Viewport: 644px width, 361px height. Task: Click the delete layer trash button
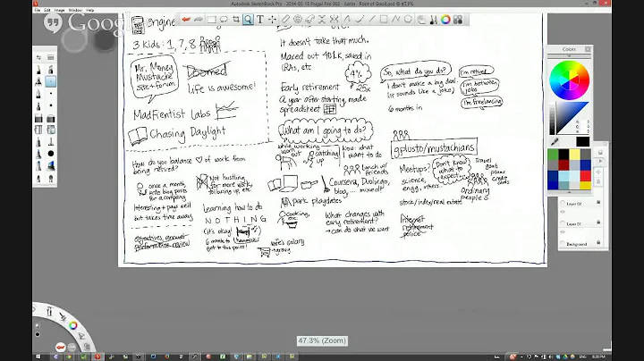(600, 182)
